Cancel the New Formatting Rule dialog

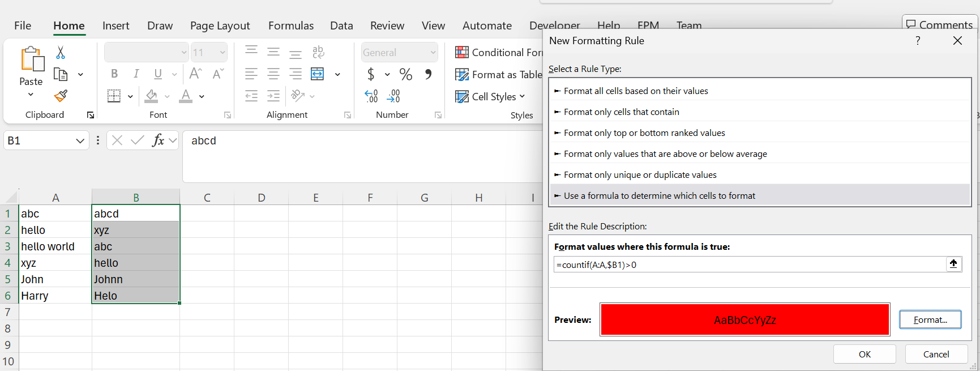pyautogui.click(x=936, y=354)
